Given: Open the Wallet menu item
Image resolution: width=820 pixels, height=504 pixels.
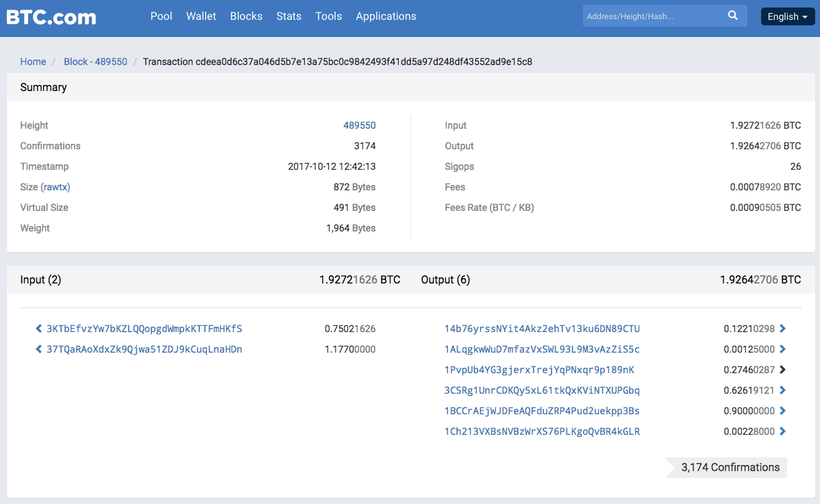Looking at the screenshot, I should 201,16.
